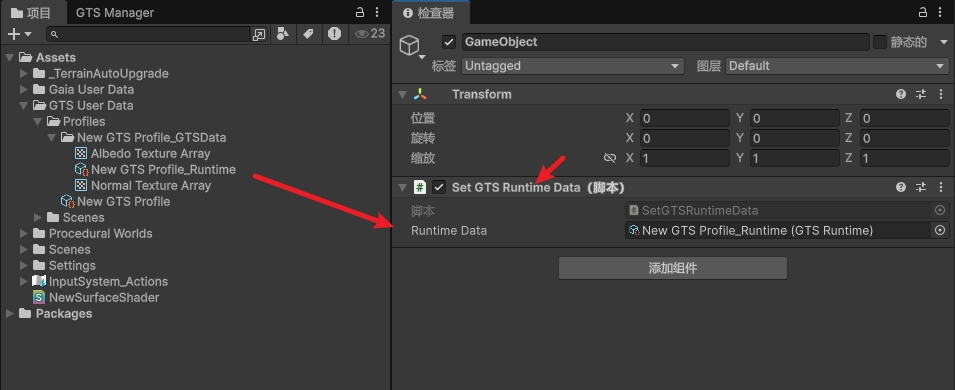955x390 pixels.
Task: Click the C# script component icon
Action: 420,187
